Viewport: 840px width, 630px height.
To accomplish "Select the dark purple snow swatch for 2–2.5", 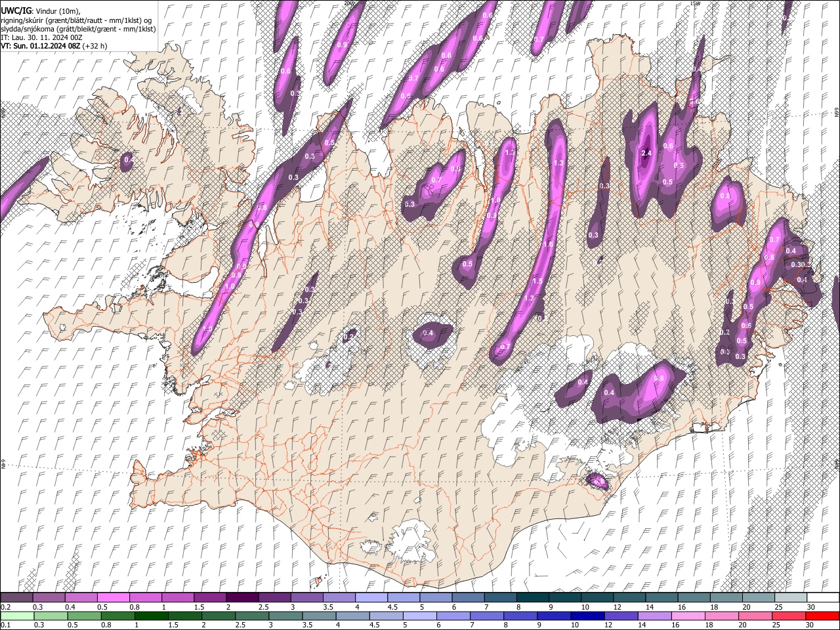I will point(241,597).
